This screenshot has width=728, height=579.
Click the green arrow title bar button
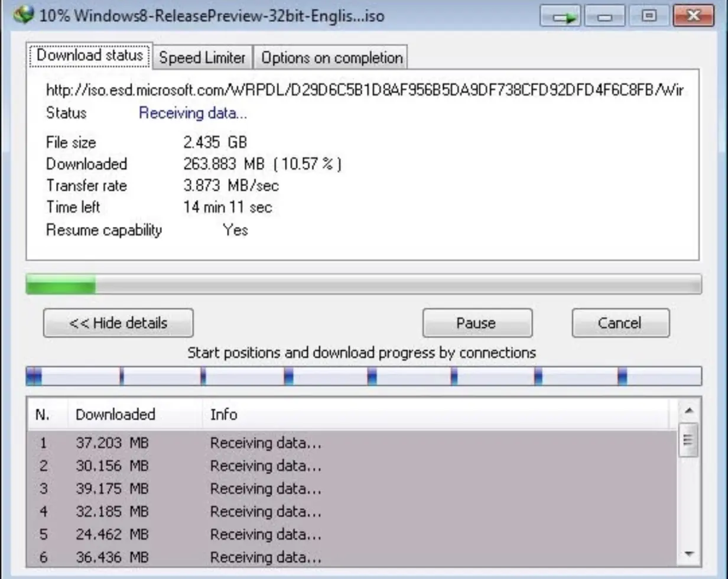click(561, 16)
